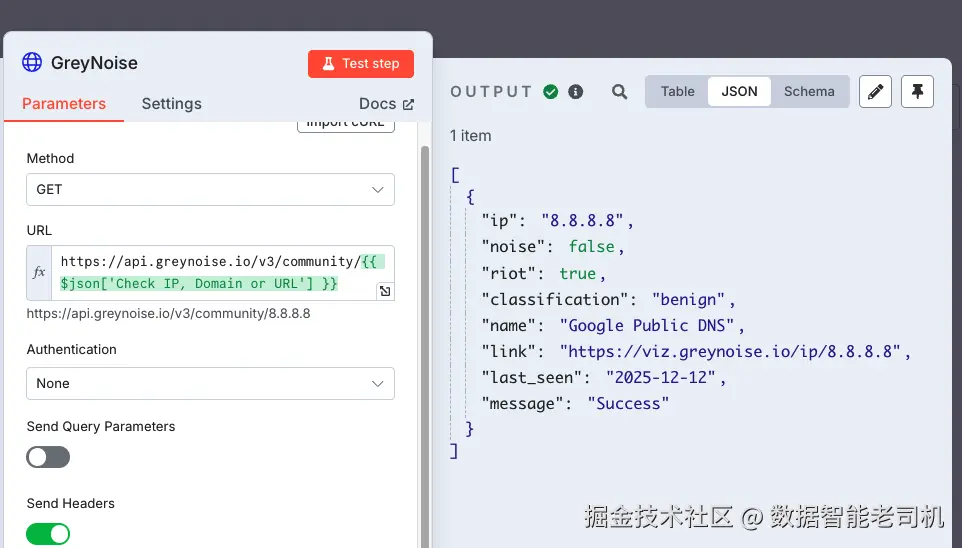This screenshot has height=548, width=962.
Task: Click the Import cURL button
Action: click(345, 125)
